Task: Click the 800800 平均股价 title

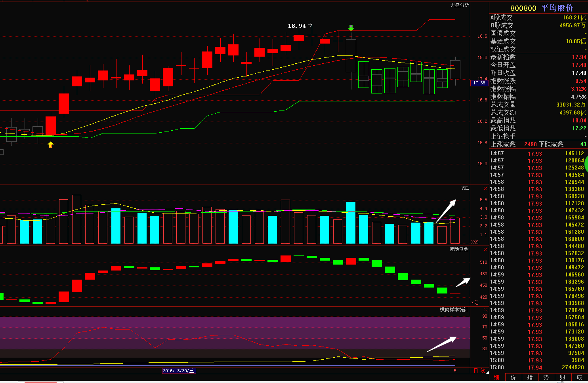Action: pos(541,8)
